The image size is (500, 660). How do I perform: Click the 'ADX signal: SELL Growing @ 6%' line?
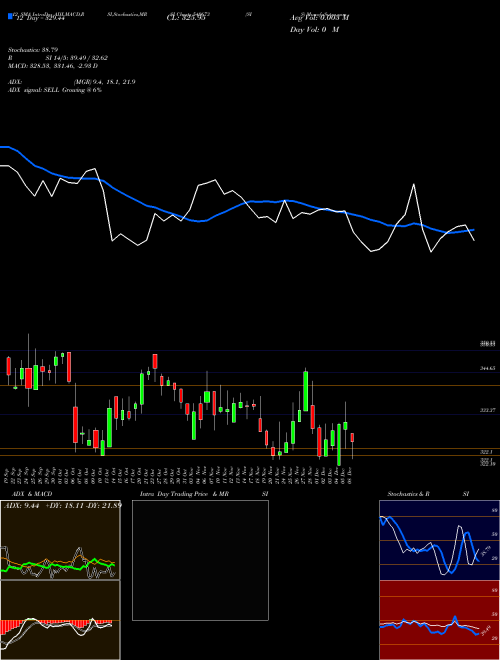[55, 90]
